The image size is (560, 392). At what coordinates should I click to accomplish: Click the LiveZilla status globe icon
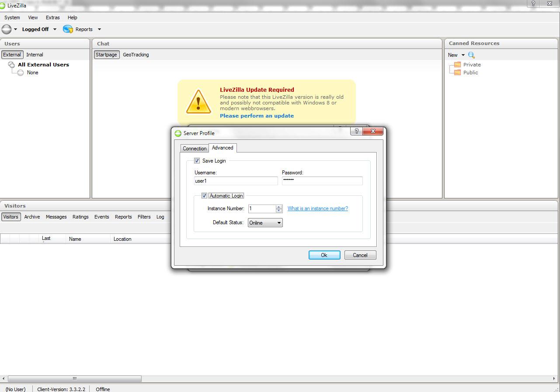7,29
